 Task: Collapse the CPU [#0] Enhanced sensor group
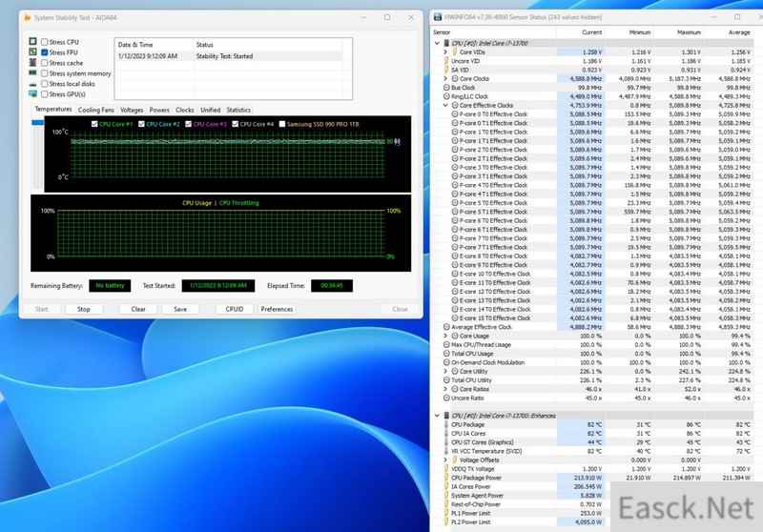[x=437, y=416]
